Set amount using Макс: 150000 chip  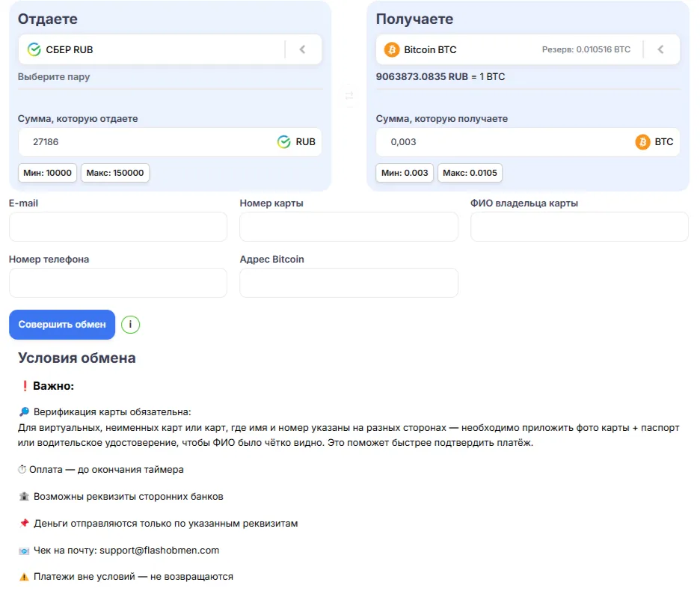[115, 173]
